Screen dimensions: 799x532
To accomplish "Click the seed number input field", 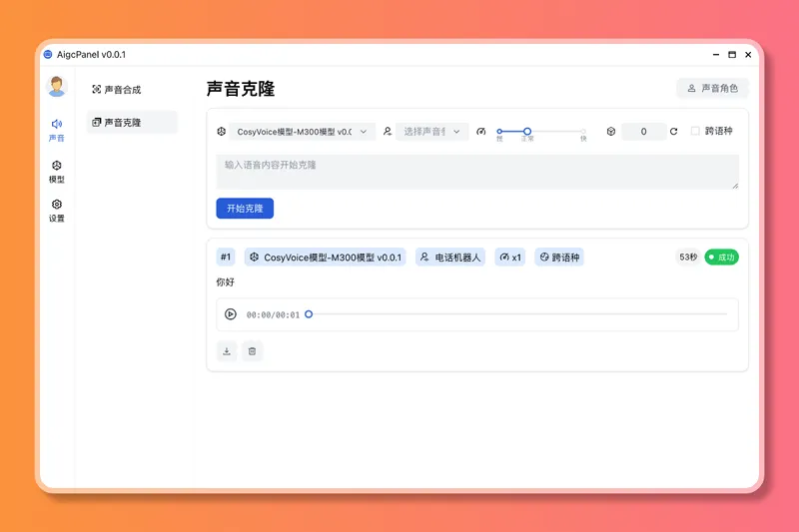I will tap(643, 132).
